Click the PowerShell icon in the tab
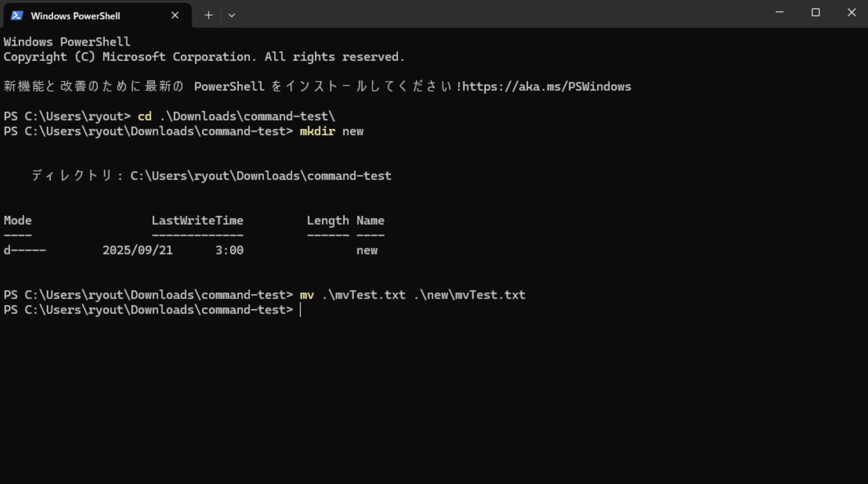Viewport: 868px width, 484px height. point(17,16)
